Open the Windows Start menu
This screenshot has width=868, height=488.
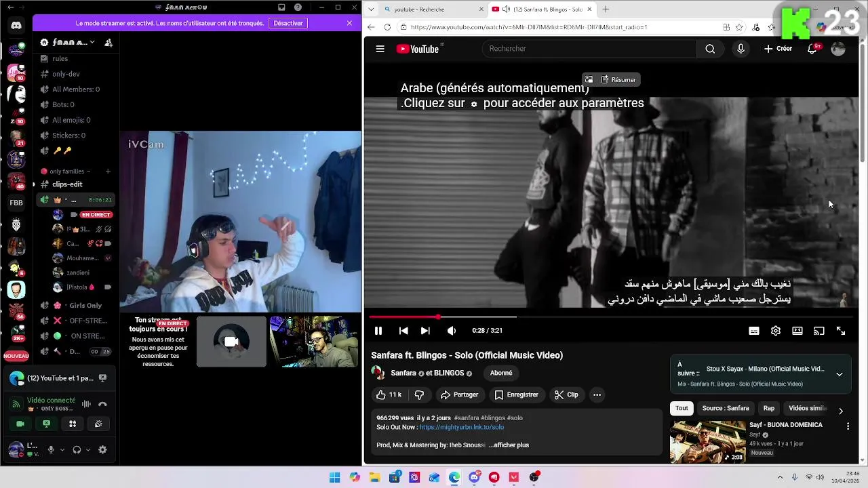point(334,477)
